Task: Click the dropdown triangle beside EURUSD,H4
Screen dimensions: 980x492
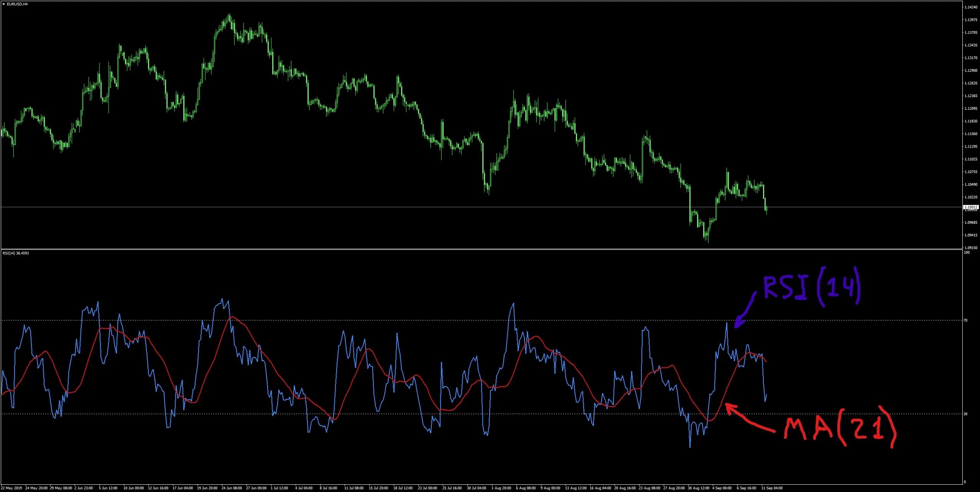Action: point(4,4)
